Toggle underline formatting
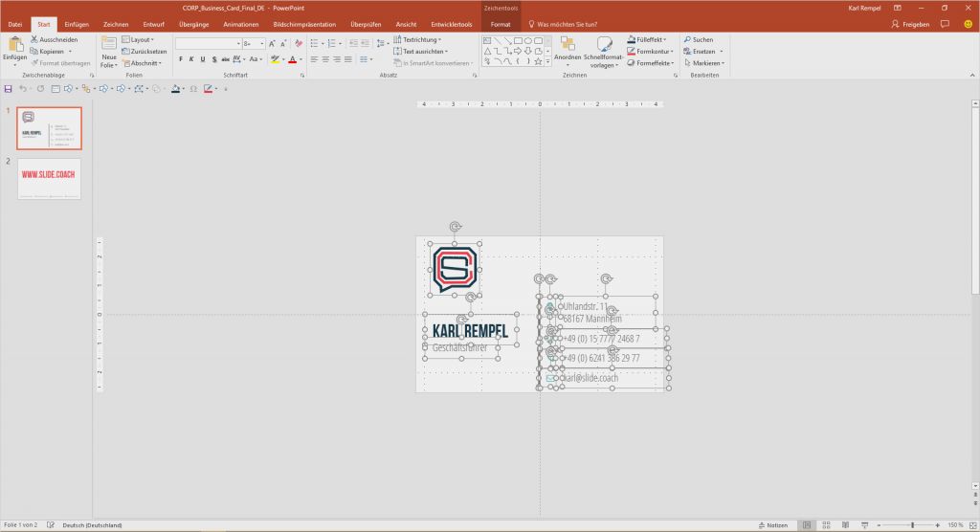 203,59
